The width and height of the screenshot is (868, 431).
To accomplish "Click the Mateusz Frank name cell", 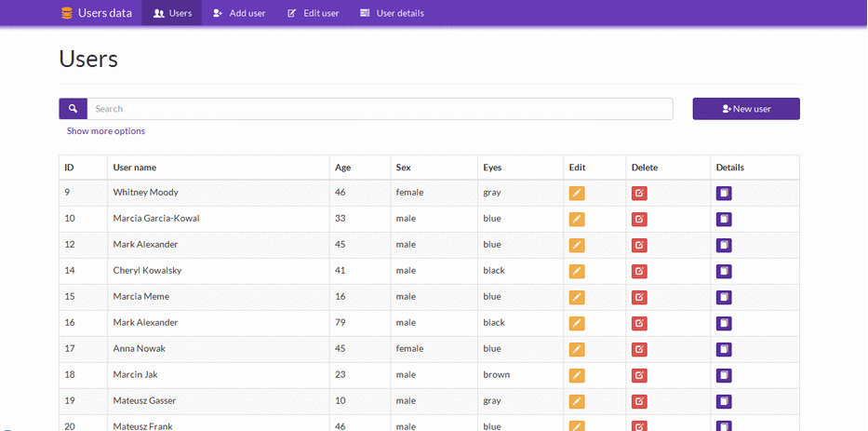I will click(219, 423).
